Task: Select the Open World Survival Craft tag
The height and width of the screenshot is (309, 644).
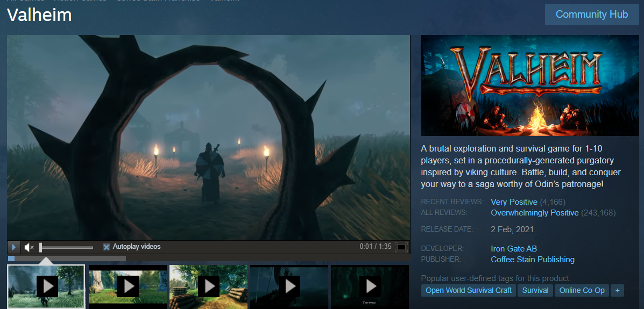Action: point(468,290)
